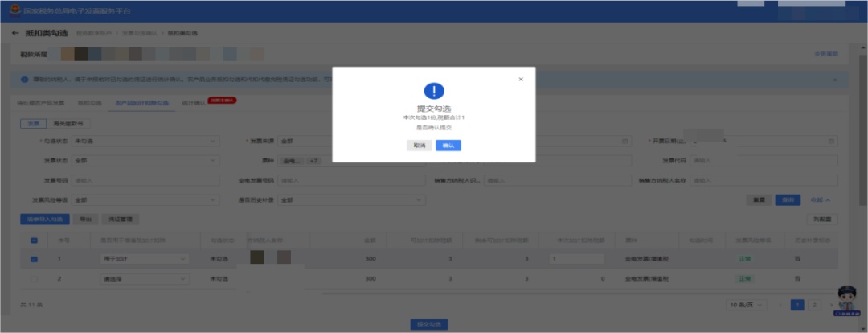The width and height of the screenshot is (868, 333).
Task: Select the 发票 segment button
Action: 33,124
